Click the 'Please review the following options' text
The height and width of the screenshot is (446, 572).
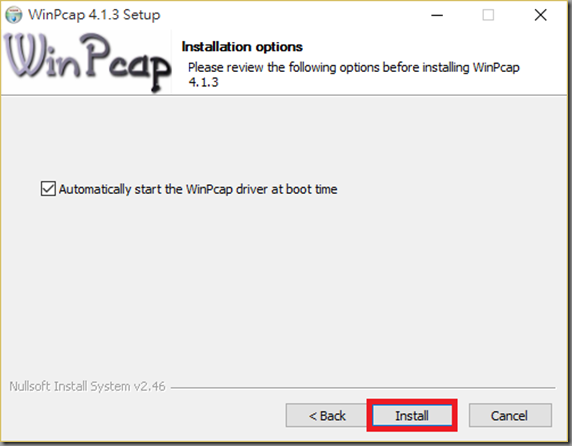(x=353, y=67)
